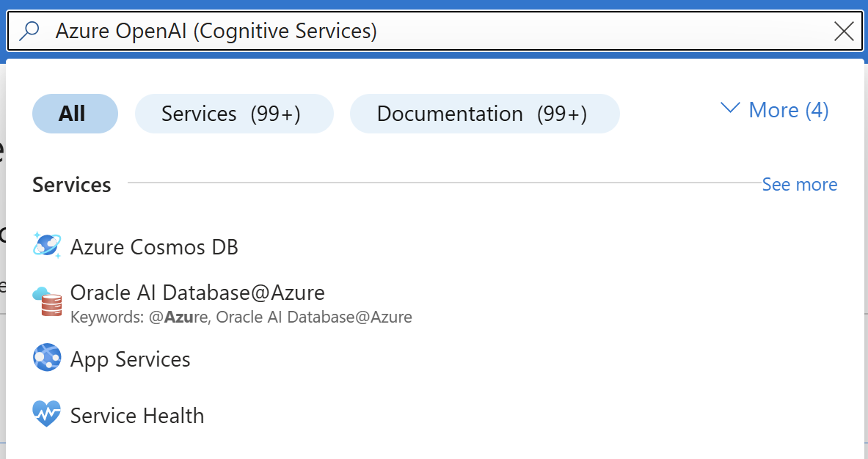Open the Oracle AI Database@Azure result
This screenshot has height=459, width=868.
pos(197,292)
